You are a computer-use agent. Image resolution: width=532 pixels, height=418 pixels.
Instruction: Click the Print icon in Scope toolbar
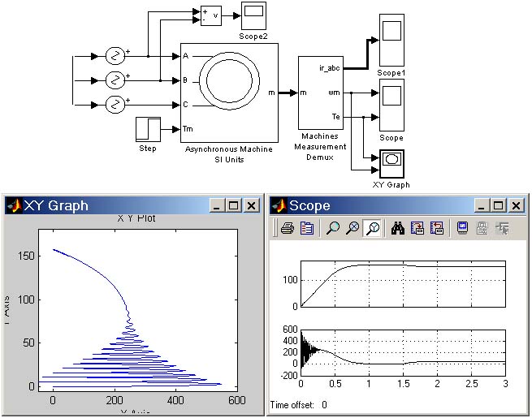pyautogui.click(x=288, y=228)
